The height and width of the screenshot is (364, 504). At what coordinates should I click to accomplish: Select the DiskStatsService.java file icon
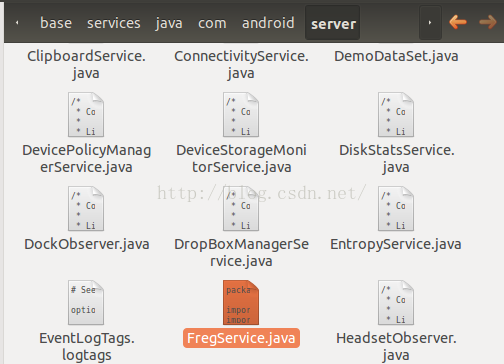(396, 114)
